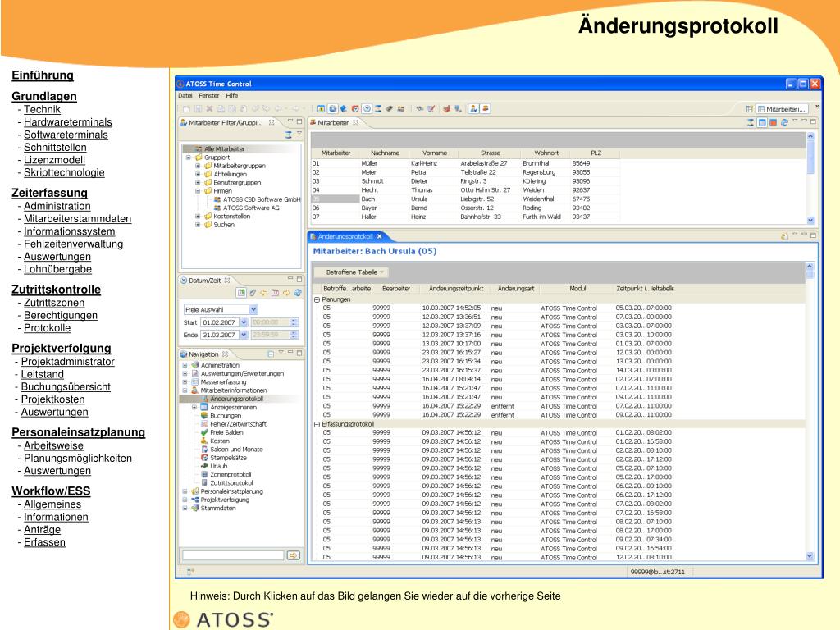Image resolution: width=840 pixels, height=630 pixels.
Task: Click the Navigation search input field
Action: (x=233, y=555)
